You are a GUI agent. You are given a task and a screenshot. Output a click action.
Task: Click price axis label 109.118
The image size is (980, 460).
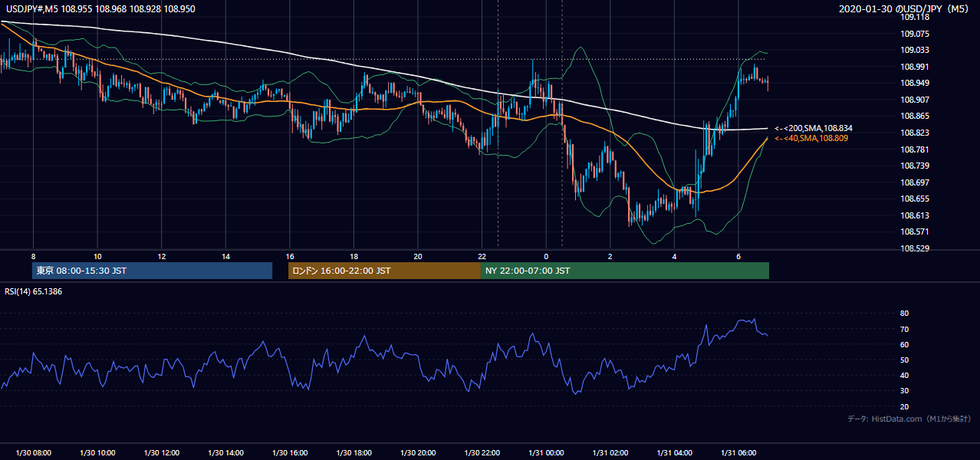(914, 17)
